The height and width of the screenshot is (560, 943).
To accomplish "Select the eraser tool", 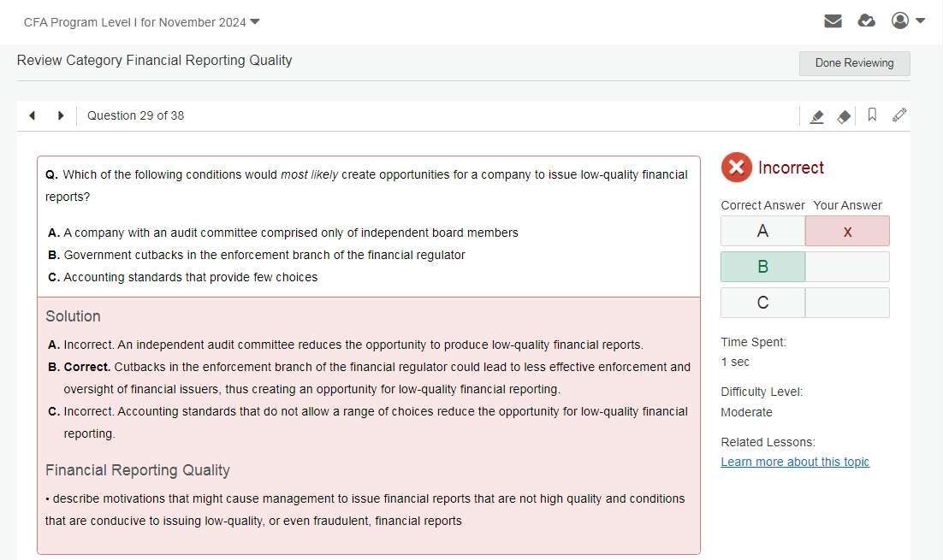I will 844,116.
